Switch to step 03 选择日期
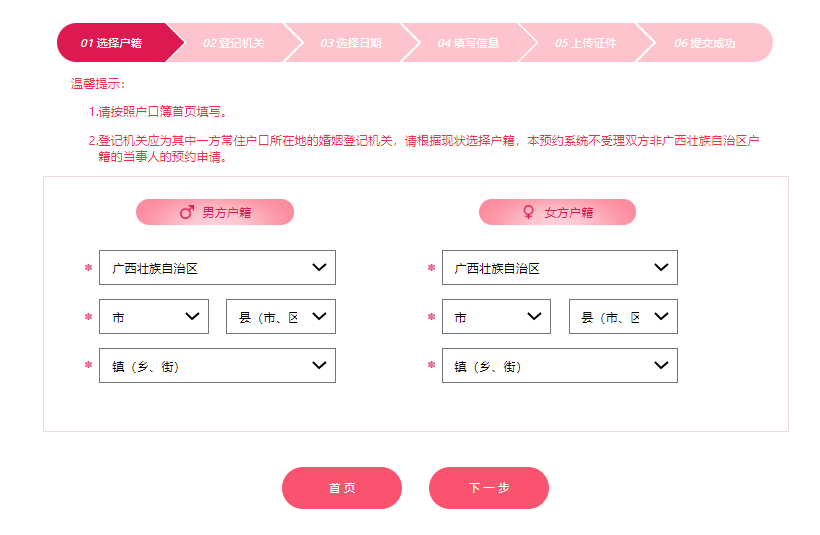The width and height of the screenshot is (820, 535). (351, 43)
